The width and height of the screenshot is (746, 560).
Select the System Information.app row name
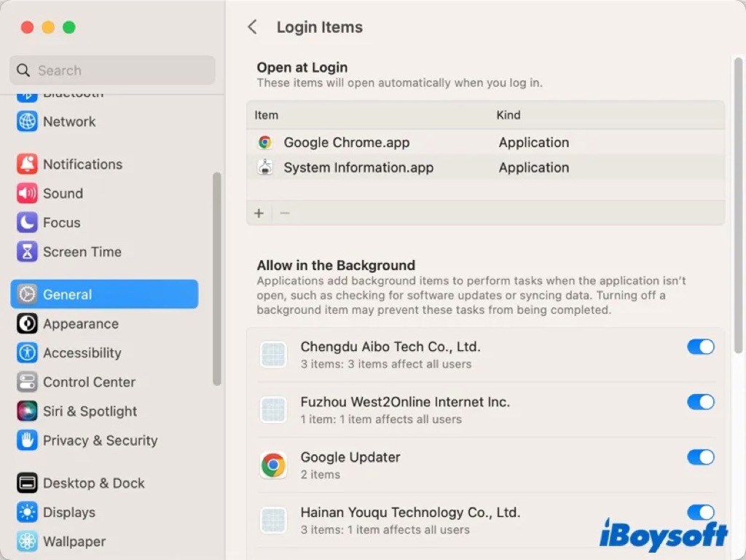pos(358,167)
